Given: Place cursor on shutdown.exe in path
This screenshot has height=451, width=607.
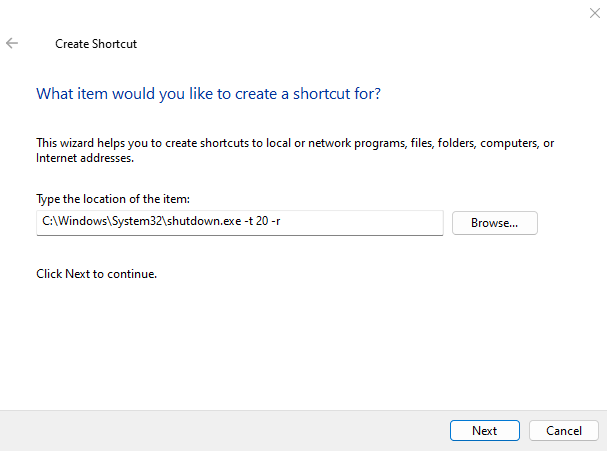Looking at the screenshot, I should click(x=204, y=221).
